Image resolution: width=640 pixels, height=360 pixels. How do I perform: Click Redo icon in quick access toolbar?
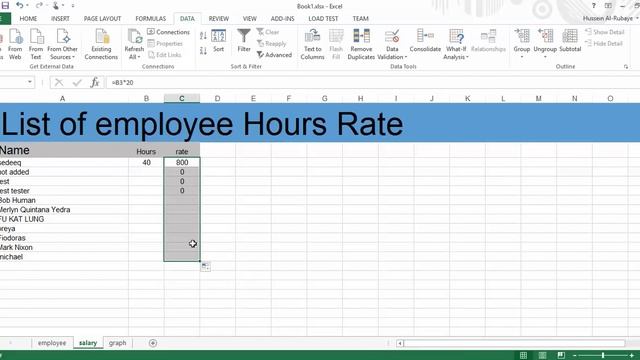coord(39,5)
